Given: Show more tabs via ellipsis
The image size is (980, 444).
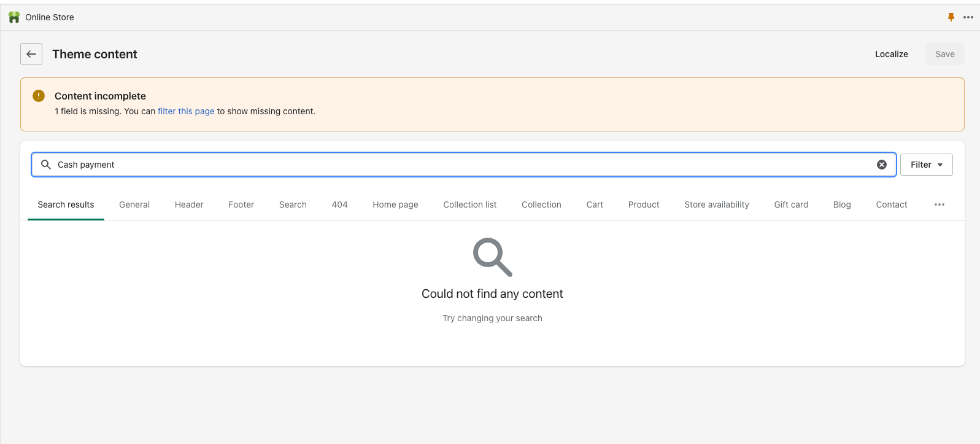Looking at the screenshot, I should pos(939,204).
